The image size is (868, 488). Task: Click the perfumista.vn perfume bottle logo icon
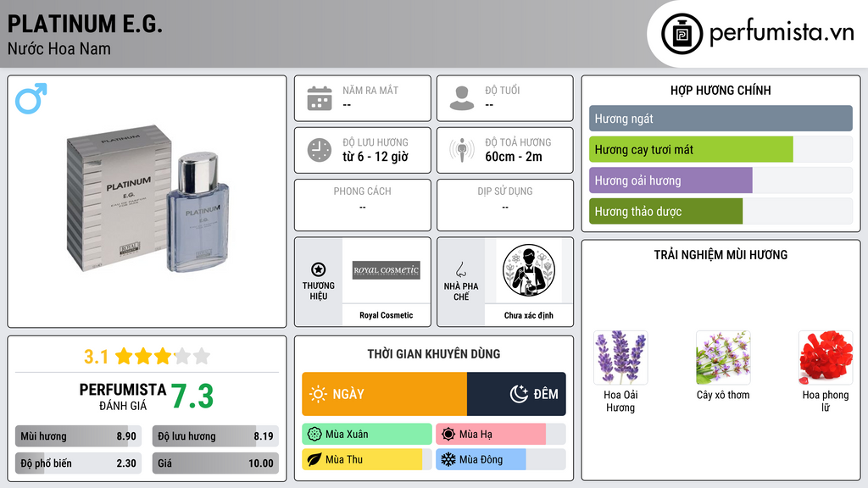pyautogui.click(x=682, y=34)
